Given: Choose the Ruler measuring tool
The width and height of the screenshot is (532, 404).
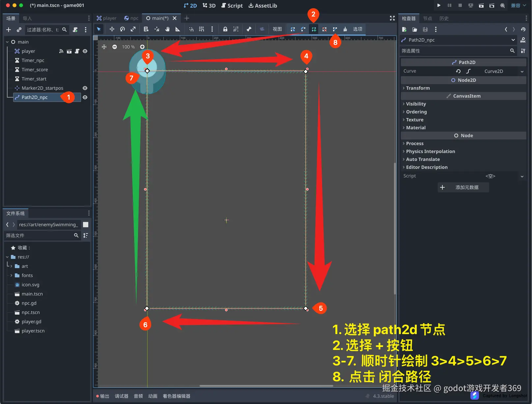Looking at the screenshot, I should pos(178,29).
